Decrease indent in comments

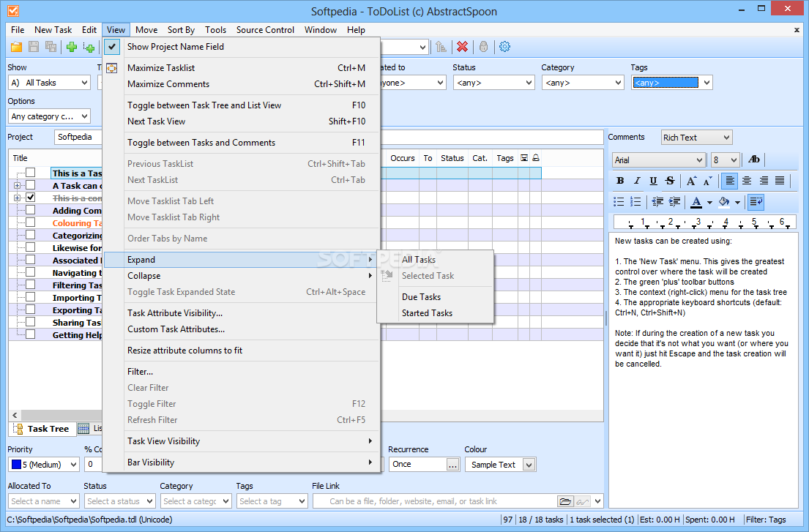pos(657,201)
